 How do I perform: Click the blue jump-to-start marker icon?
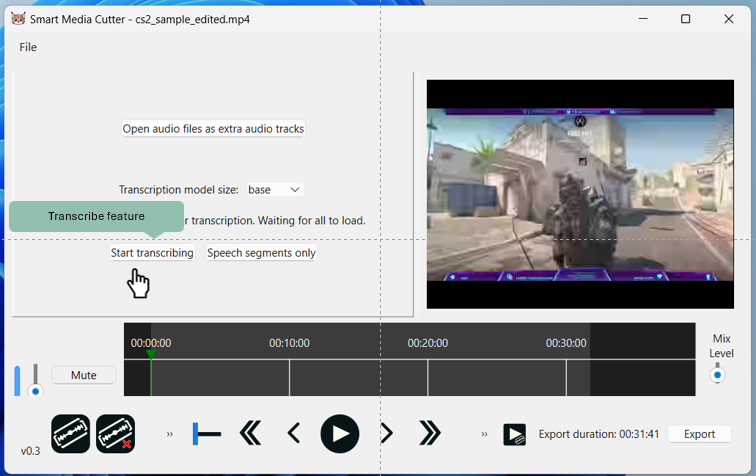pos(206,434)
